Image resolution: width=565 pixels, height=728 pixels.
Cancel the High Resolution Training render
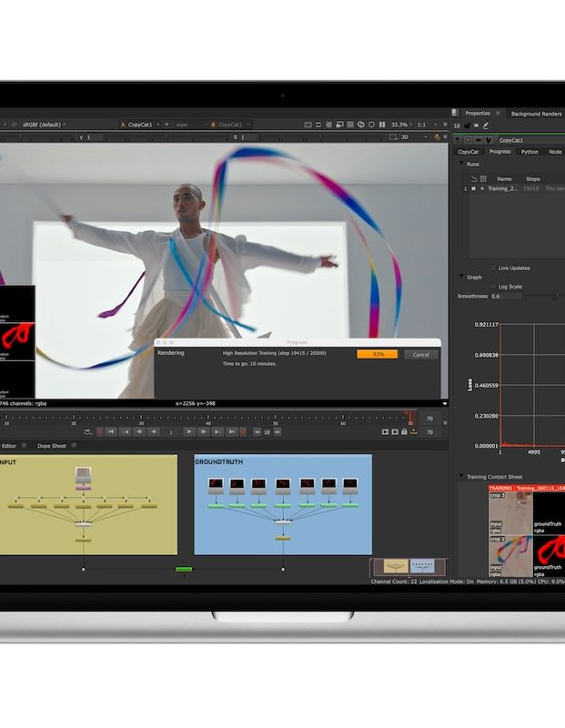421,354
